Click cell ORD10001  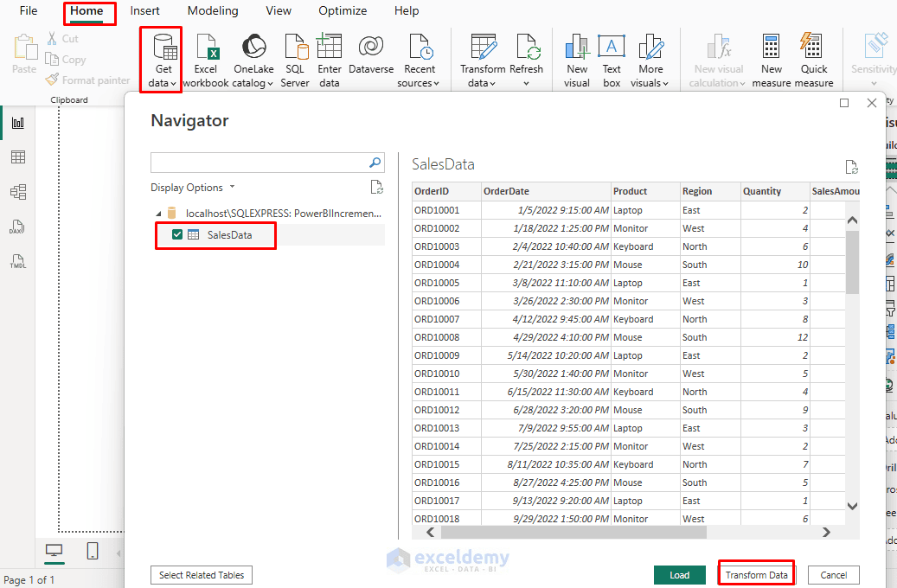pyautogui.click(x=446, y=210)
